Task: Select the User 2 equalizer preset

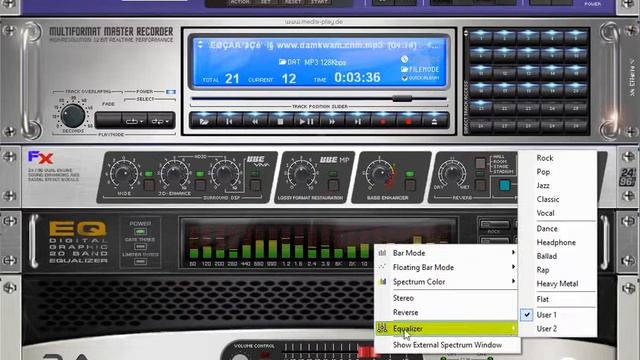Action: [558, 329]
